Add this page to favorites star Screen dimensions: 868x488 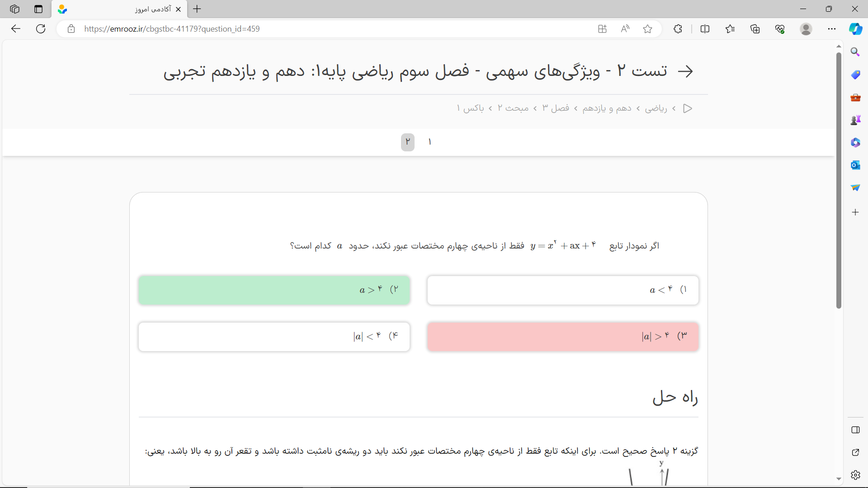point(647,29)
